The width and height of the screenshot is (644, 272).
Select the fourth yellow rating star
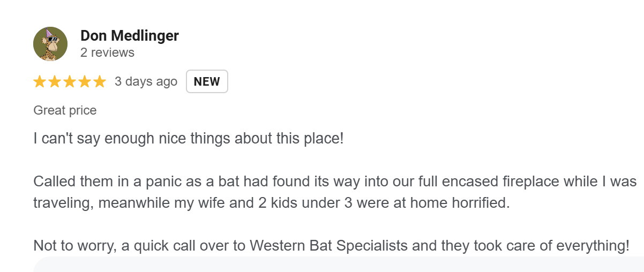85,81
